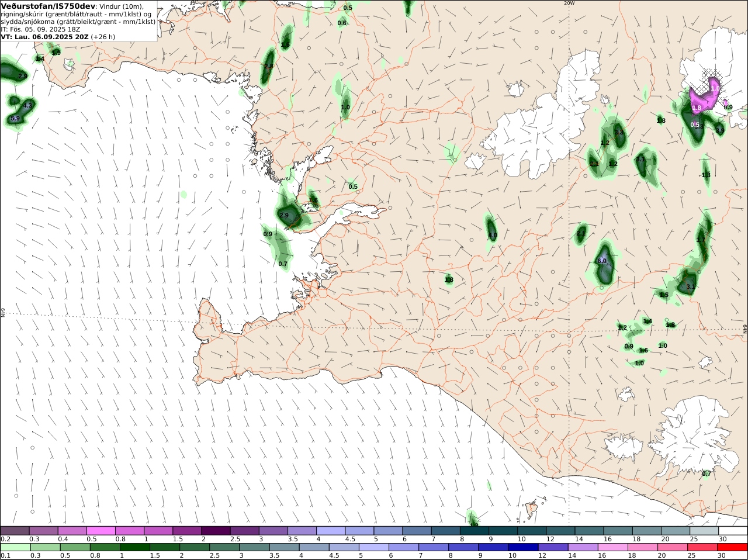Pick the 8 blue swatch in the lower rain scale
Viewport: 748px width, 560px height.
(x=463, y=547)
